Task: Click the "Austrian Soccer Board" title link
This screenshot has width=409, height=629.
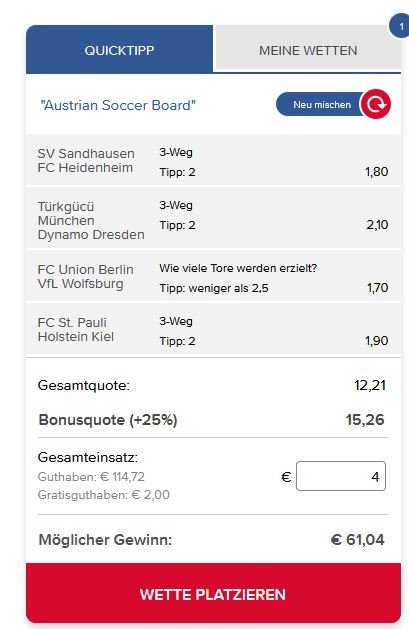Action: click(118, 105)
